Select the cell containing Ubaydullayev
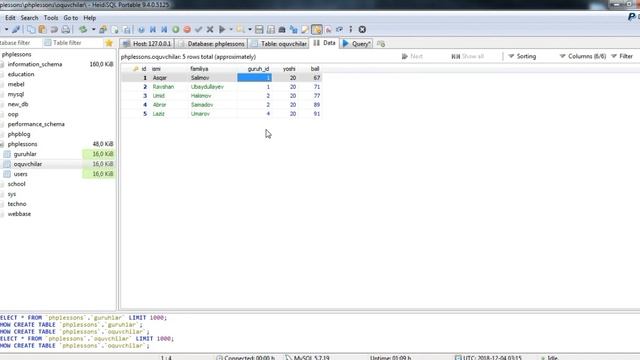The image size is (640, 360). (213, 87)
